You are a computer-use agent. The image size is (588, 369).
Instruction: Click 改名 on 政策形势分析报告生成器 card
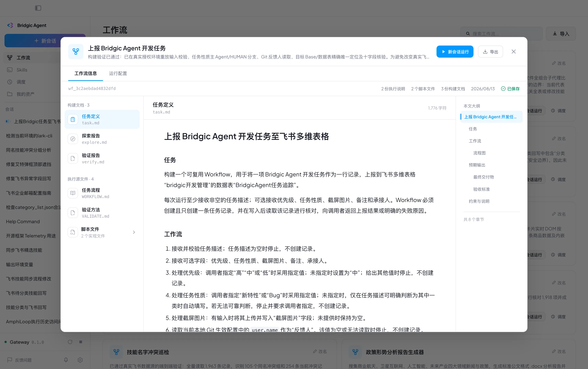[559, 351]
